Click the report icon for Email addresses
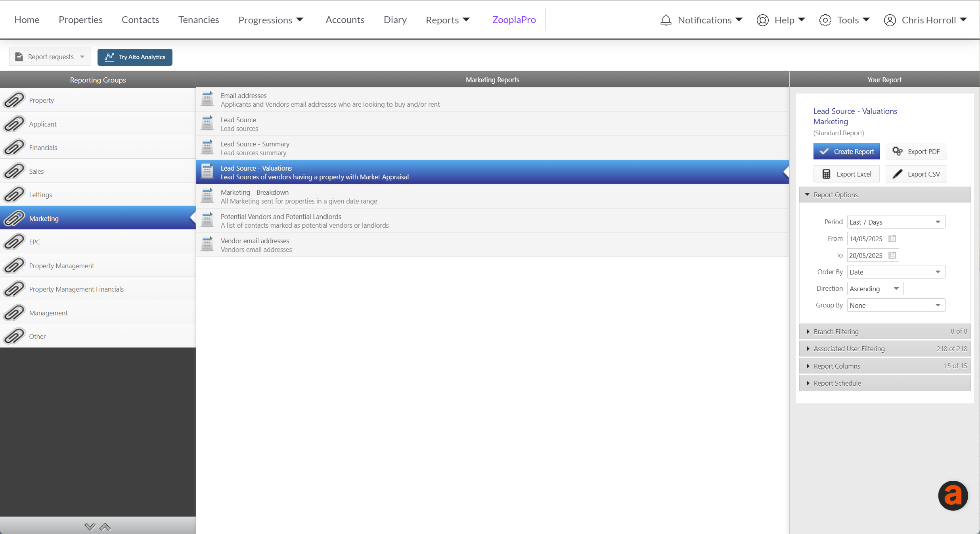The height and width of the screenshot is (534, 980). pos(207,99)
